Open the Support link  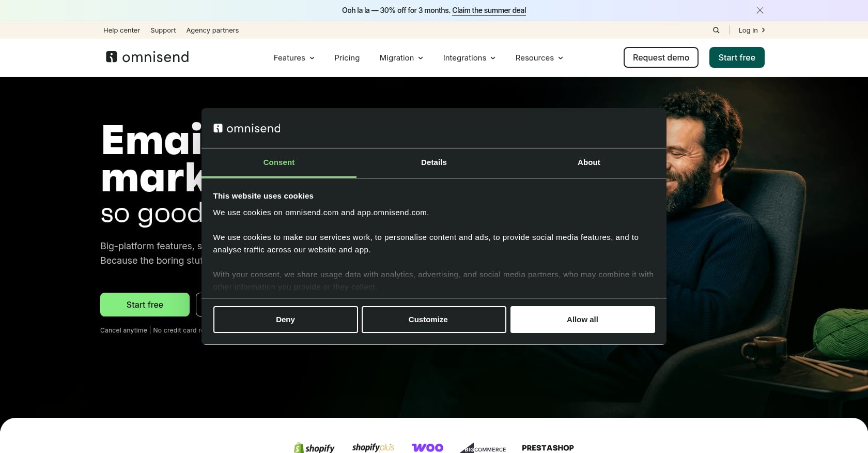click(163, 30)
